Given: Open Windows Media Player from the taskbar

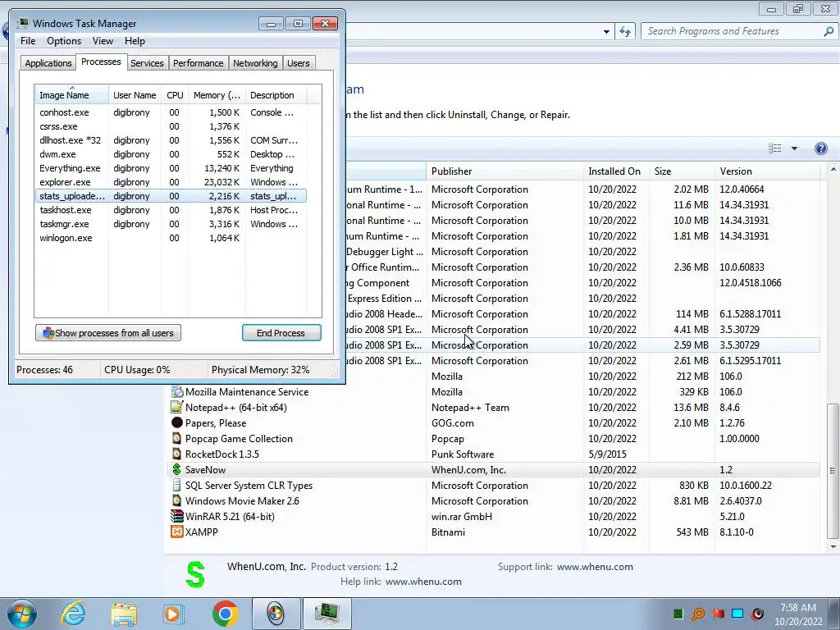Looking at the screenshot, I should point(174,614).
